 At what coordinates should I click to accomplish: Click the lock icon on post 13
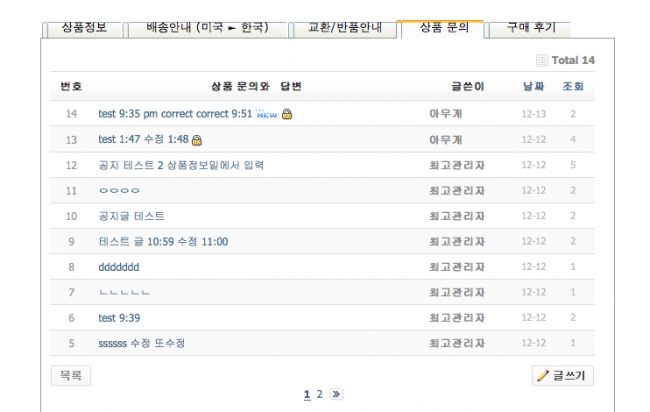(197, 140)
